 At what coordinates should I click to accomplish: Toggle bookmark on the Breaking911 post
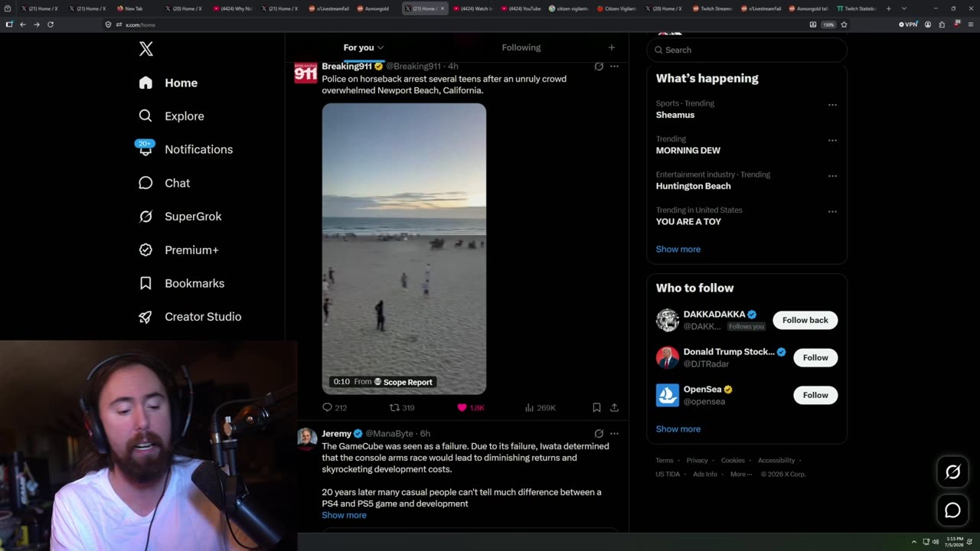coord(596,408)
